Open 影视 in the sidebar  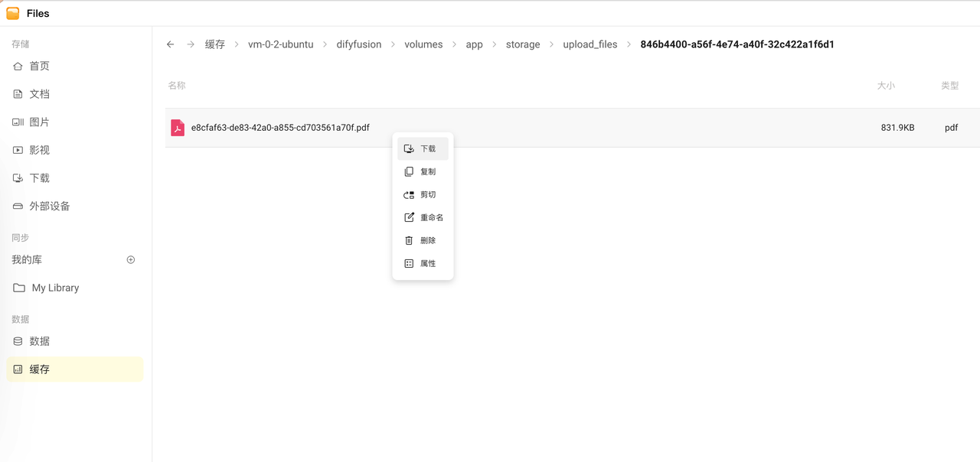click(x=39, y=150)
